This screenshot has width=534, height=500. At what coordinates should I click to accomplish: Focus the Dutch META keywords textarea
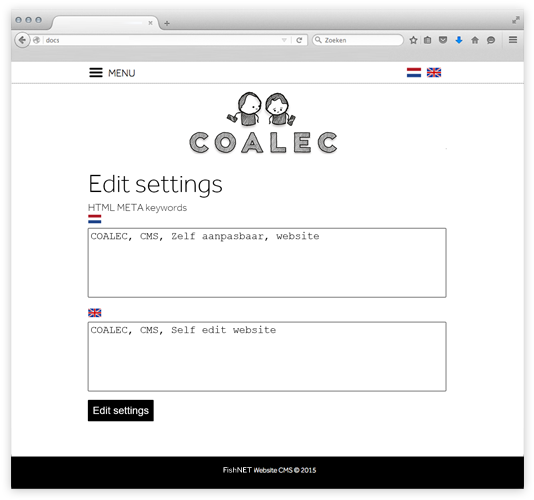coord(267,263)
